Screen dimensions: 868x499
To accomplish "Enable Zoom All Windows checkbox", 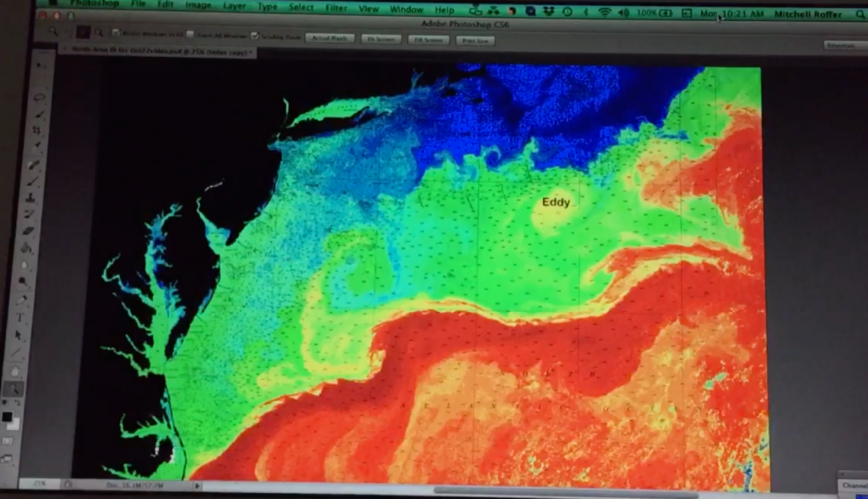I will 190,35.
